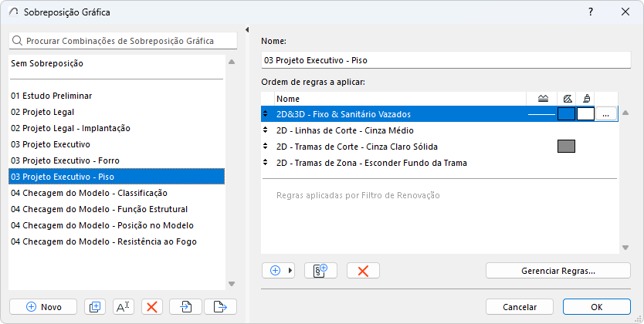The height and width of the screenshot is (324, 644).
Task: Open the add rule dropdown arrow
Action: (x=291, y=270)
